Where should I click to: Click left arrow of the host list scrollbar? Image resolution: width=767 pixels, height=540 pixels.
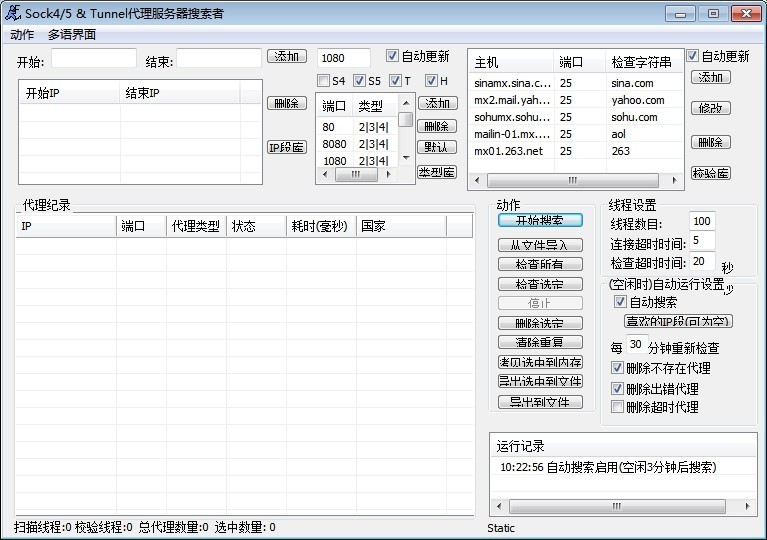pyautogui.click(x=475, y=181)
